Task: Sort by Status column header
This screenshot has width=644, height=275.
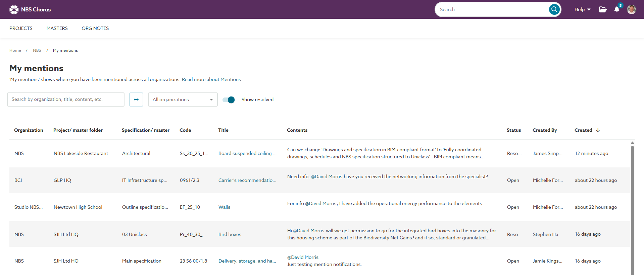Action: (x=514, y=130)
